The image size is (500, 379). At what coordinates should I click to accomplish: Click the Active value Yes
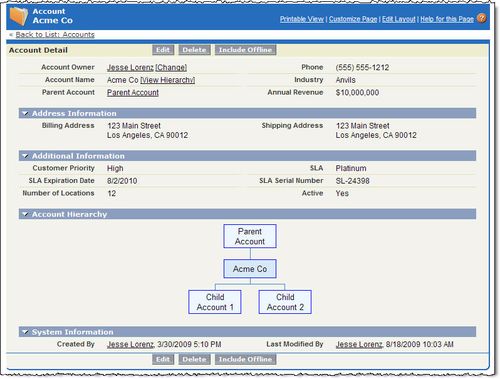click(x=342, y=193)
